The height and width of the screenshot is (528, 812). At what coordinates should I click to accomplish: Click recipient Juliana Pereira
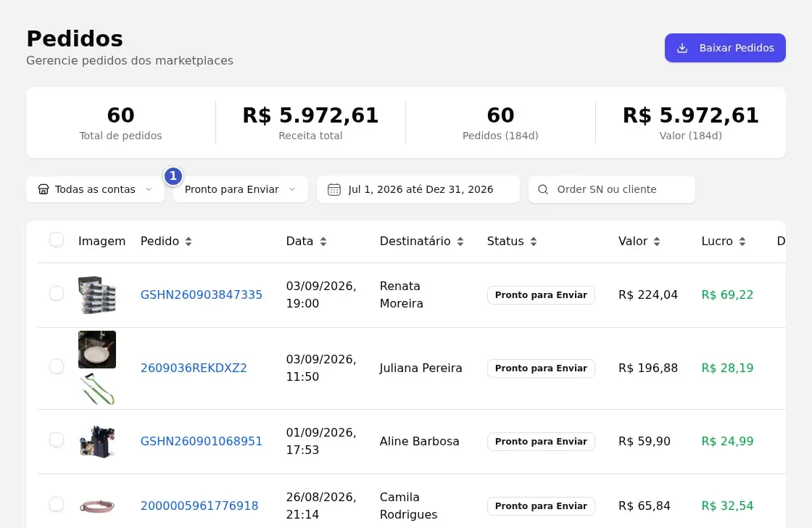point(420,368)
